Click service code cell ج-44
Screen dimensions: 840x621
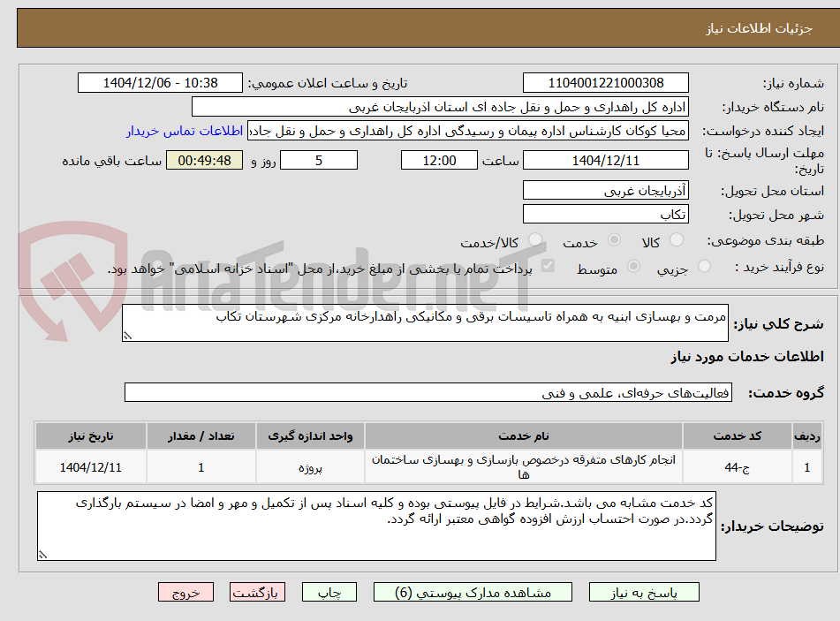coord(738,467)
